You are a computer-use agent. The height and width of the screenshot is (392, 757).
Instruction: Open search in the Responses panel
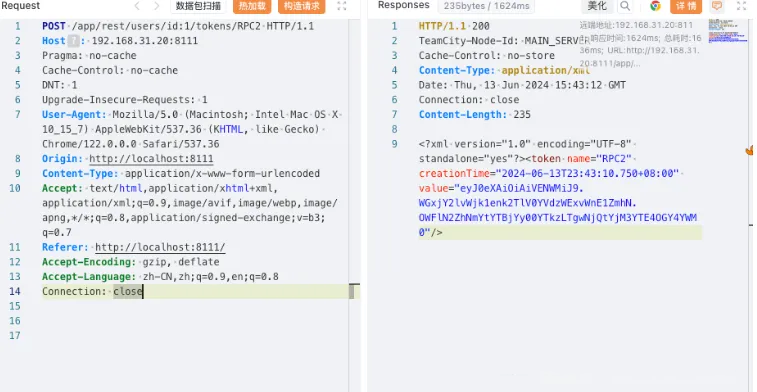tap(625, 6)
